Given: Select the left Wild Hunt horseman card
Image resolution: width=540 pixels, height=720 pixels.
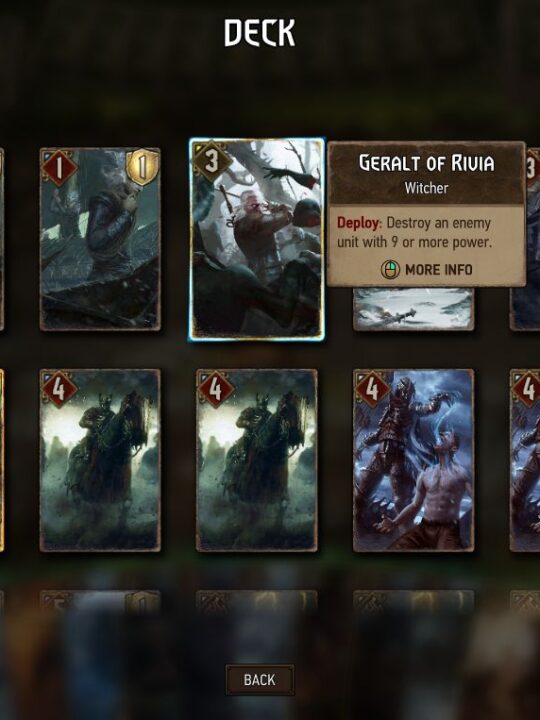Looking at the screenshot, I should 100,460.
